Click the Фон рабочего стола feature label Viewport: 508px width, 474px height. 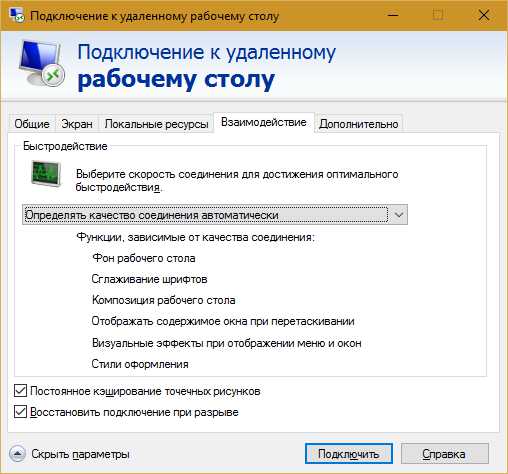click(144, 258)
